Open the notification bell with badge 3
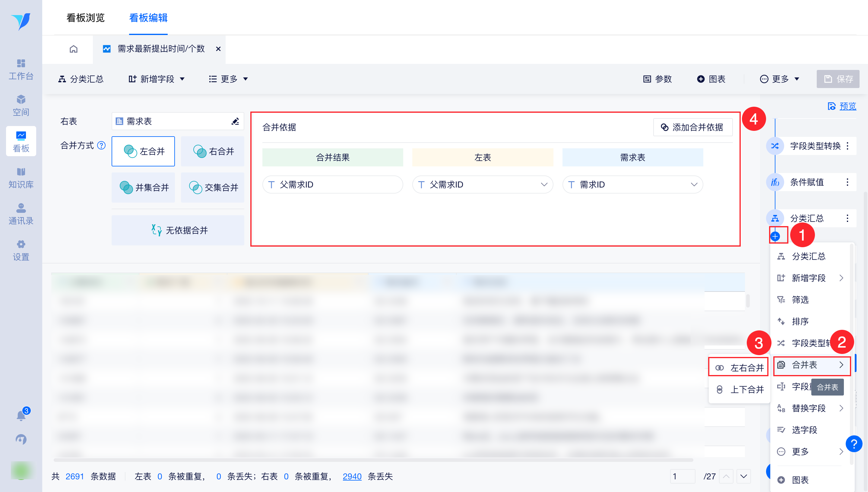This screenshot has width=868, height=492. coord(21,415)
